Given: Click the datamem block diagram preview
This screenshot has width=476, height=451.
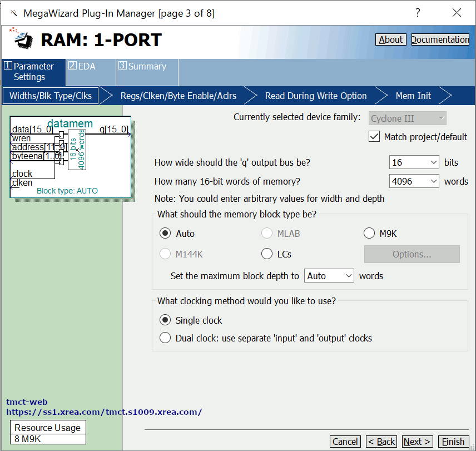Looking at the screenshot, I should 71,157.
